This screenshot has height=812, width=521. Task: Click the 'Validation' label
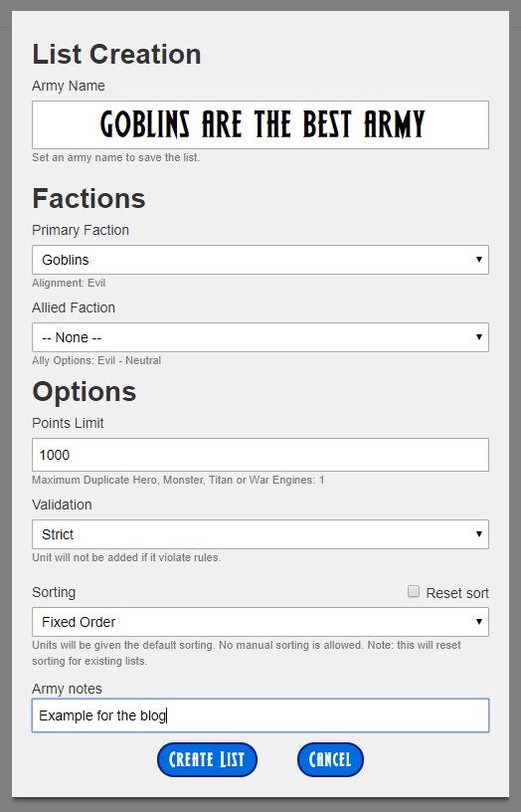point(62,505)
